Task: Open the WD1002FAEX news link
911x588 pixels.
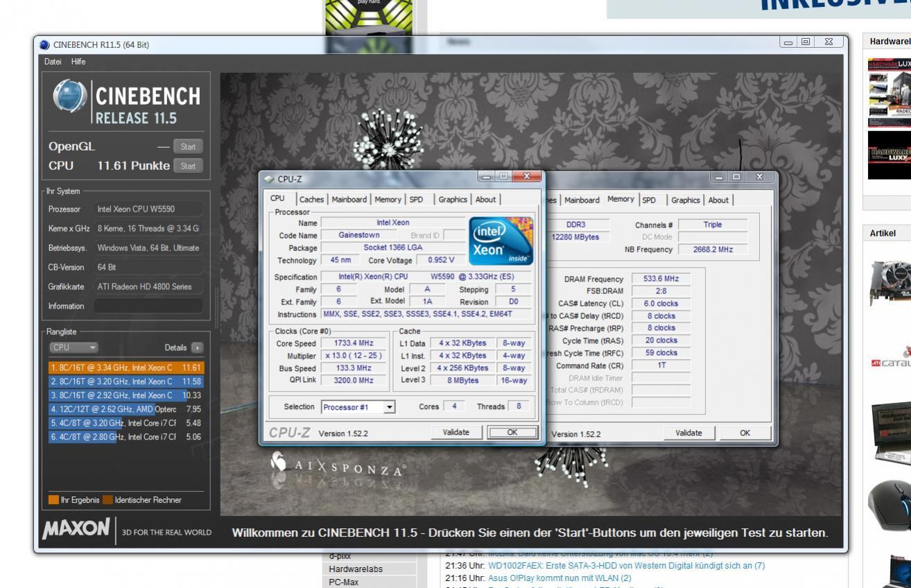Action: pyautogui.click(x=626, y=566)
